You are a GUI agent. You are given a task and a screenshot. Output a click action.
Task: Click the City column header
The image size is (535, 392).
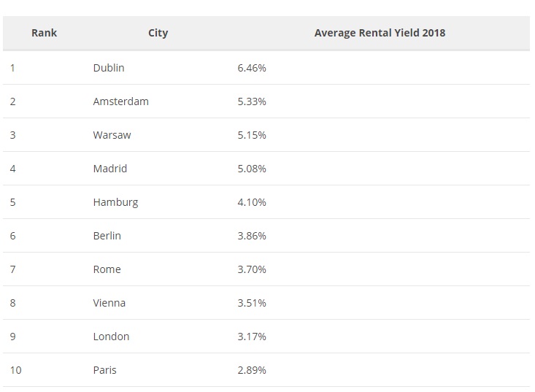pyautogui.click(x=158, y=33)
